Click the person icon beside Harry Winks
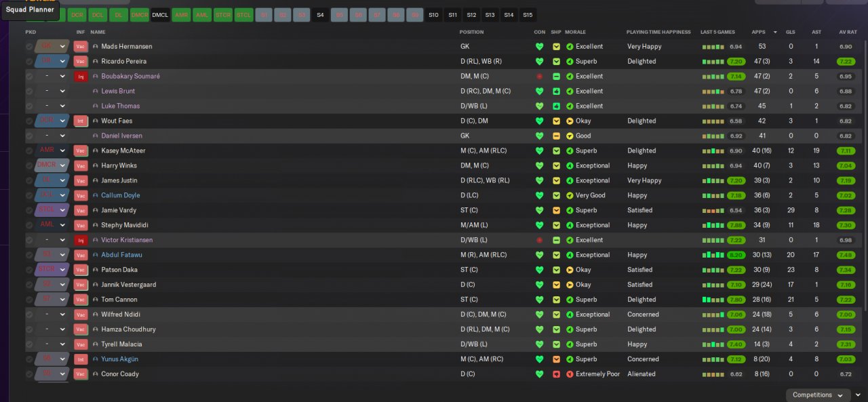868x402 pixels. [96, 165]
